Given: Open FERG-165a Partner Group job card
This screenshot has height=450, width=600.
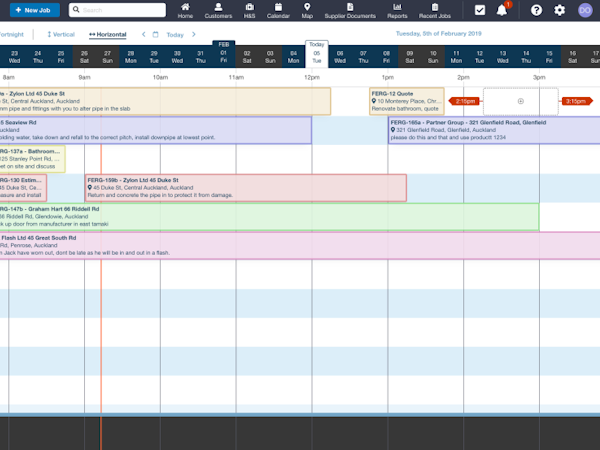Looking at the screenshot, I should click(494, 130).
